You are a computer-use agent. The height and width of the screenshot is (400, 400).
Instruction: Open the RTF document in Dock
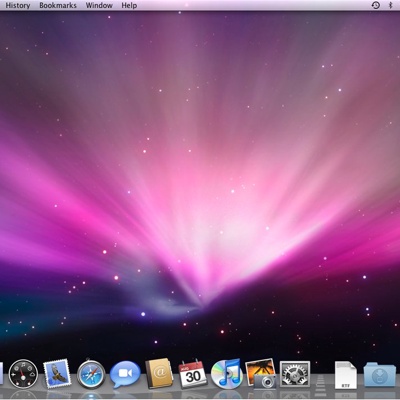pyautogui.click(x=345, y=375)
